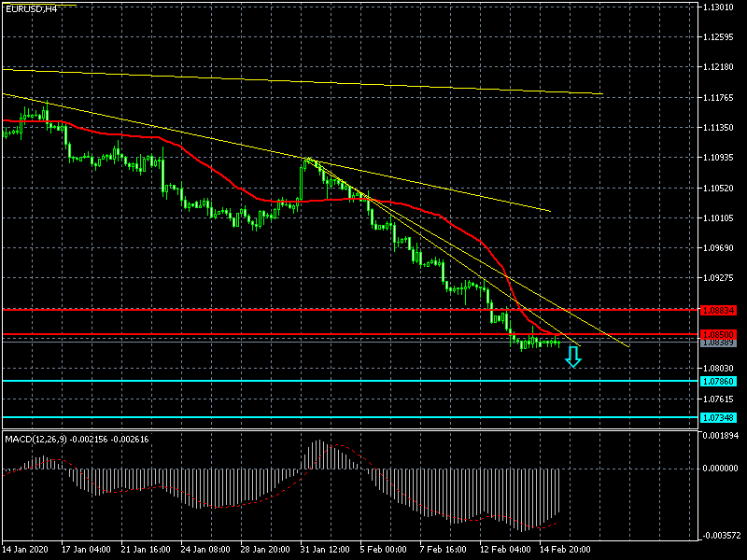
Task: Click the 1.10105 price scale value
Action: click(x=722, y=217)
